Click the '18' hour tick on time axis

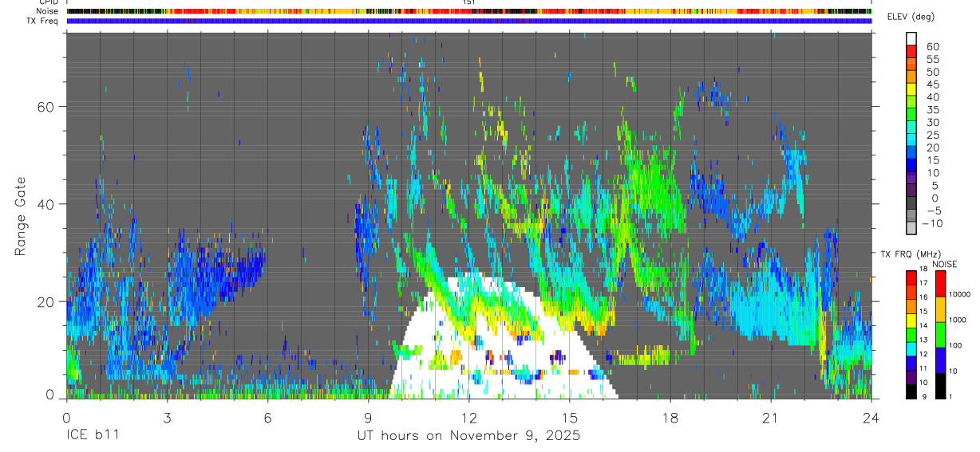(x=670, y=419)
